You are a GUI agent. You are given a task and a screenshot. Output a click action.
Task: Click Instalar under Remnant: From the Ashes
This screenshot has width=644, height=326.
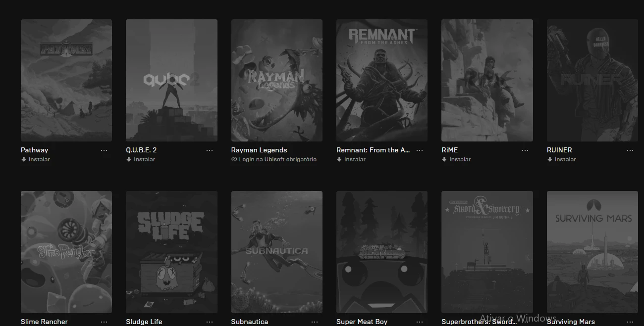click(x=351, y=159)
